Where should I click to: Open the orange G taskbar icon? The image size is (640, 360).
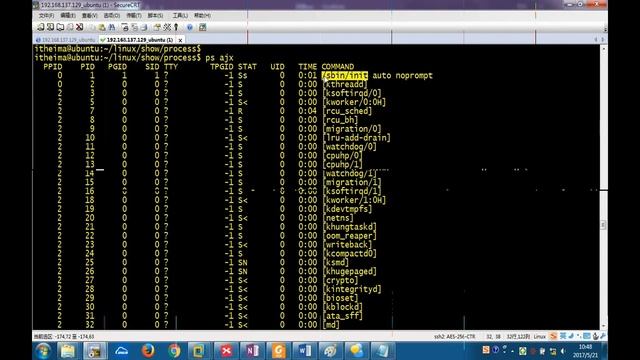tap(278, 351)
